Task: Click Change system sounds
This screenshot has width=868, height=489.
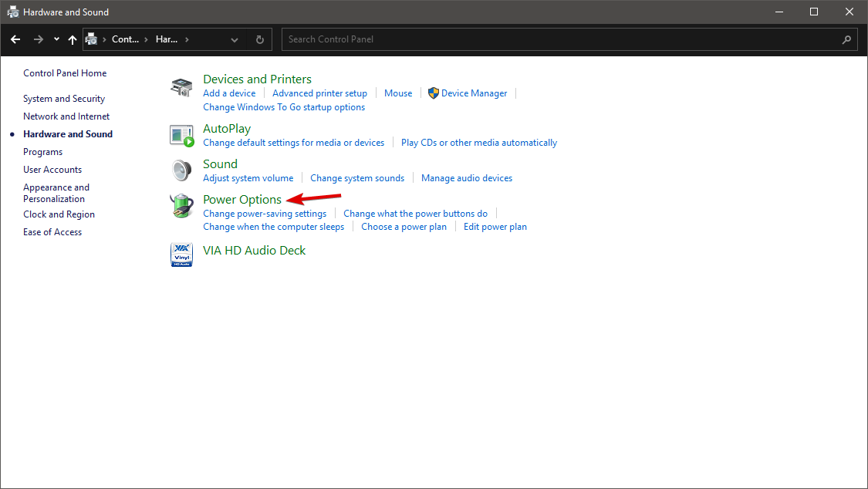Action: coord(357,178)
